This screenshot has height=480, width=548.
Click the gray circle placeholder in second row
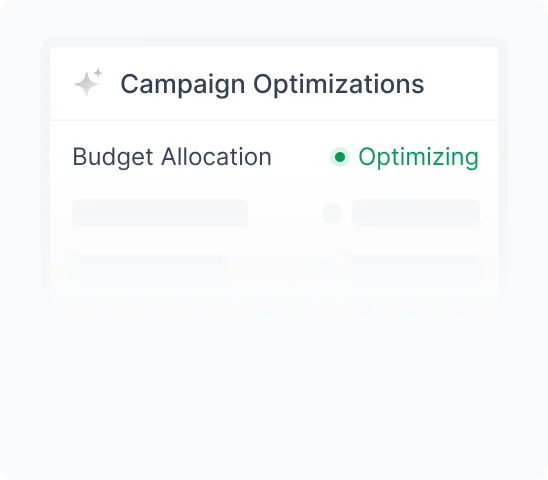tap(332, 213)
